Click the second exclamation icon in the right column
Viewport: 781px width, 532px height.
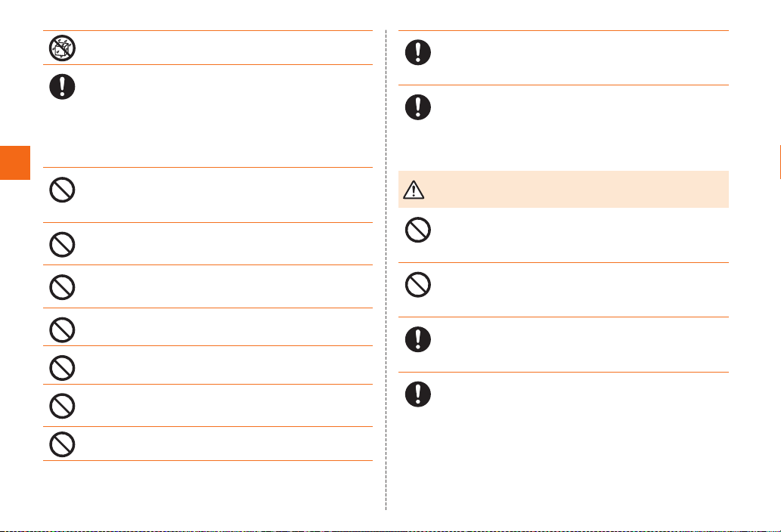[418, 107]
